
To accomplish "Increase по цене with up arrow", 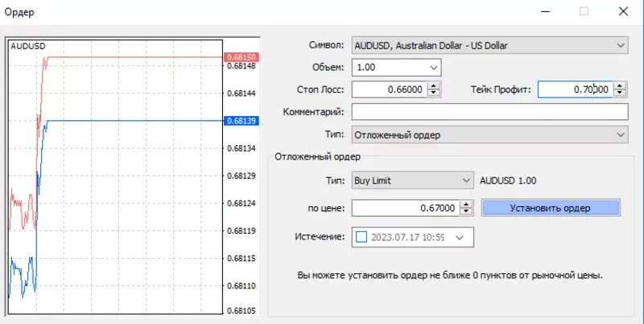I will pos(466,205).
